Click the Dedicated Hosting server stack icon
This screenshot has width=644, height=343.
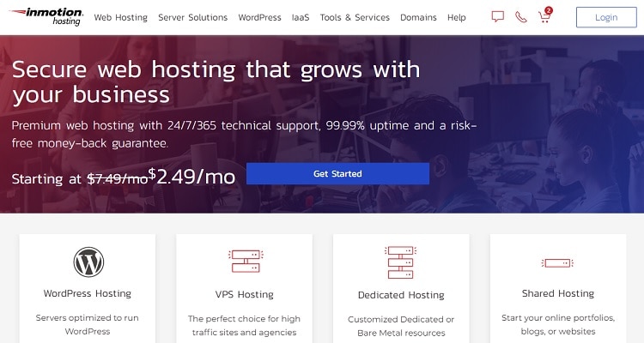400,262
